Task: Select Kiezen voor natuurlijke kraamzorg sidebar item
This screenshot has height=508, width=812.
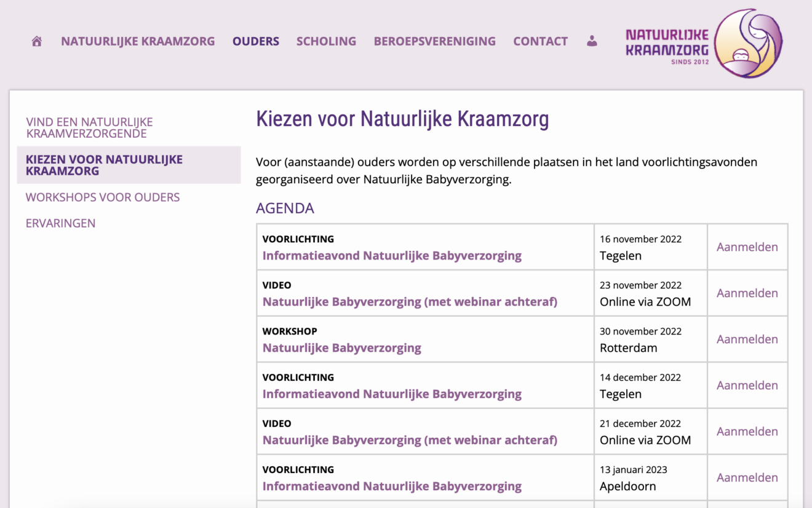Action: pyautogui.click(x=129, y=165)
